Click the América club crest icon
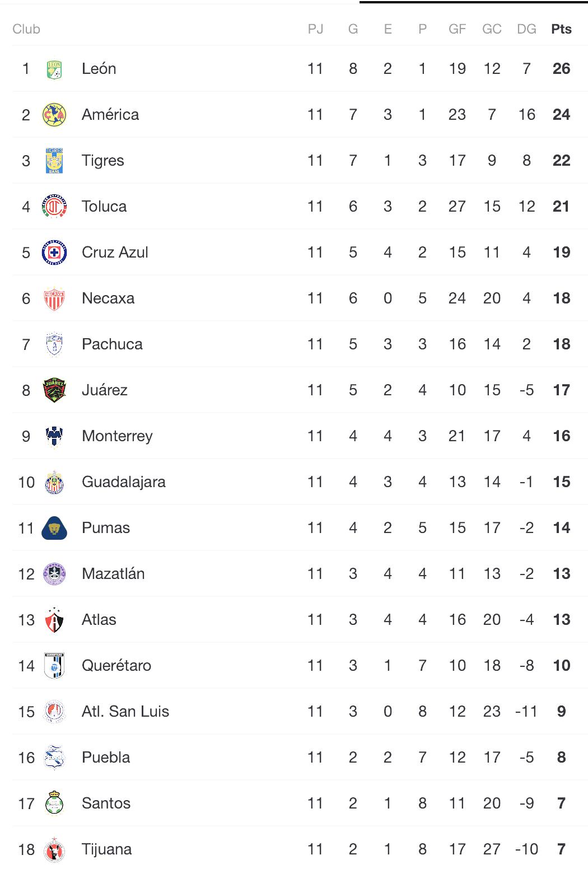The height and width of the screenshot is (869, 588). [54, 115]
